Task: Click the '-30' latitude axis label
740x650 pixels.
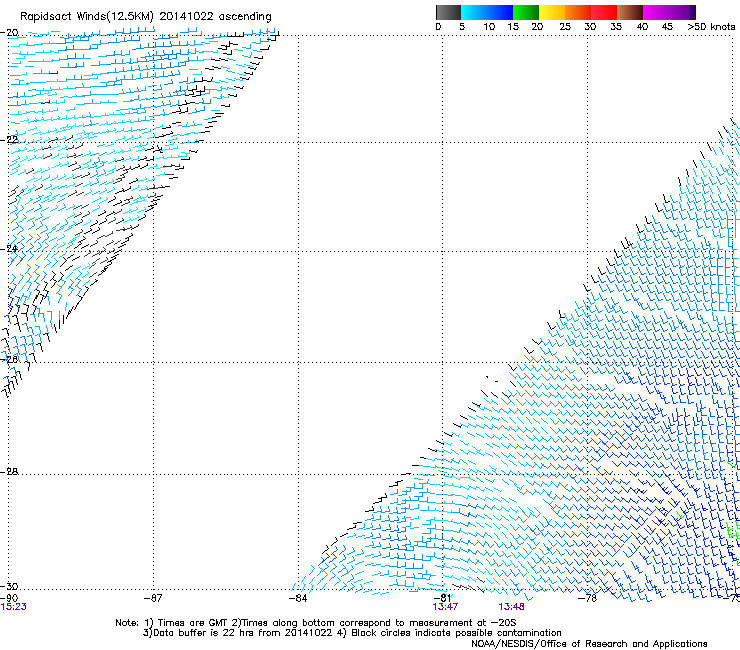Action: pos(9,586)
